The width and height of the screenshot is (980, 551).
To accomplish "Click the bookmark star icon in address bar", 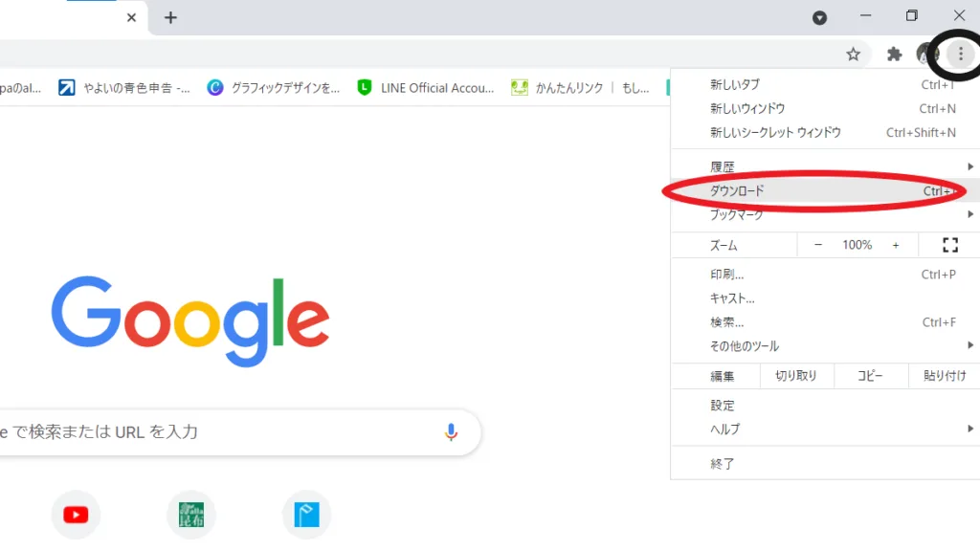I will [x=853, y=55].
